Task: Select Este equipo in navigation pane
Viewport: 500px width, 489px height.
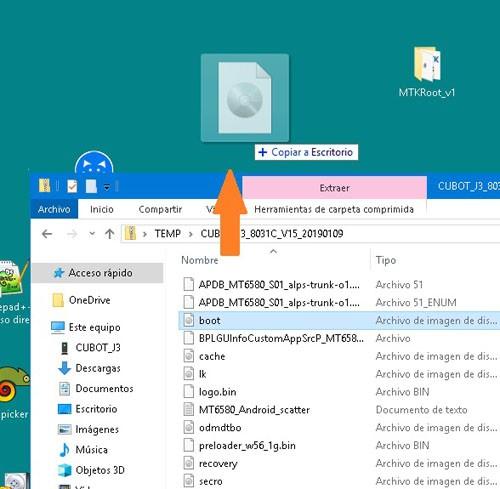Action: point(94,327)
